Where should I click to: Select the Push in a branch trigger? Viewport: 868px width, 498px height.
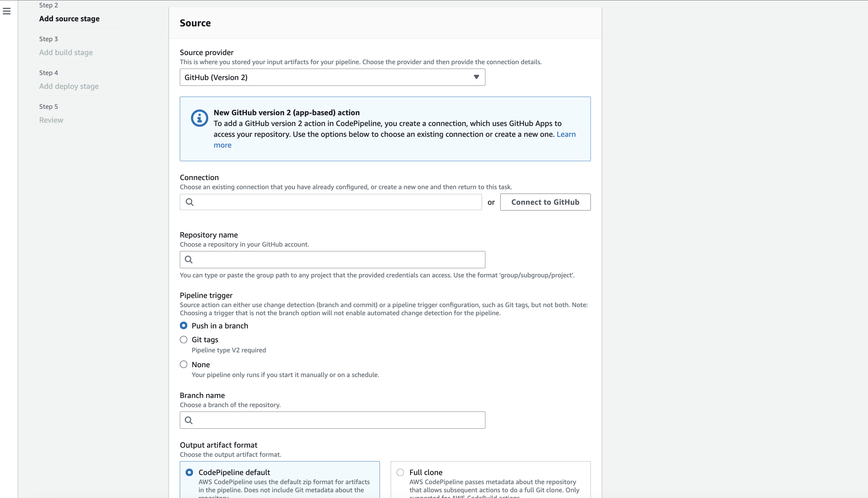coord(184,326)
